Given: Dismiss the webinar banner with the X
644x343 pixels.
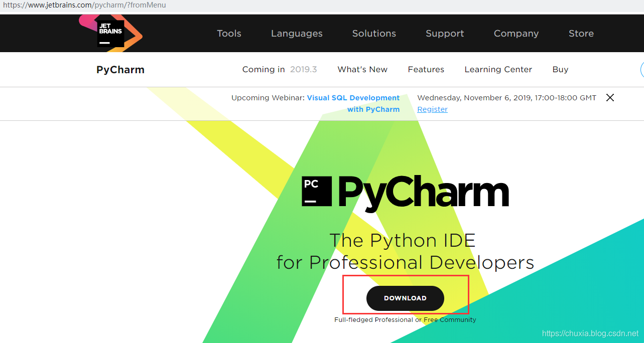Looking at the screenshot, I should [x=610, y=98].
